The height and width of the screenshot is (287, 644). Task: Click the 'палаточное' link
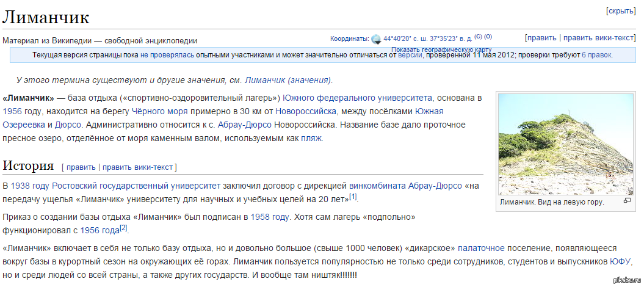[x=481, y=248]
